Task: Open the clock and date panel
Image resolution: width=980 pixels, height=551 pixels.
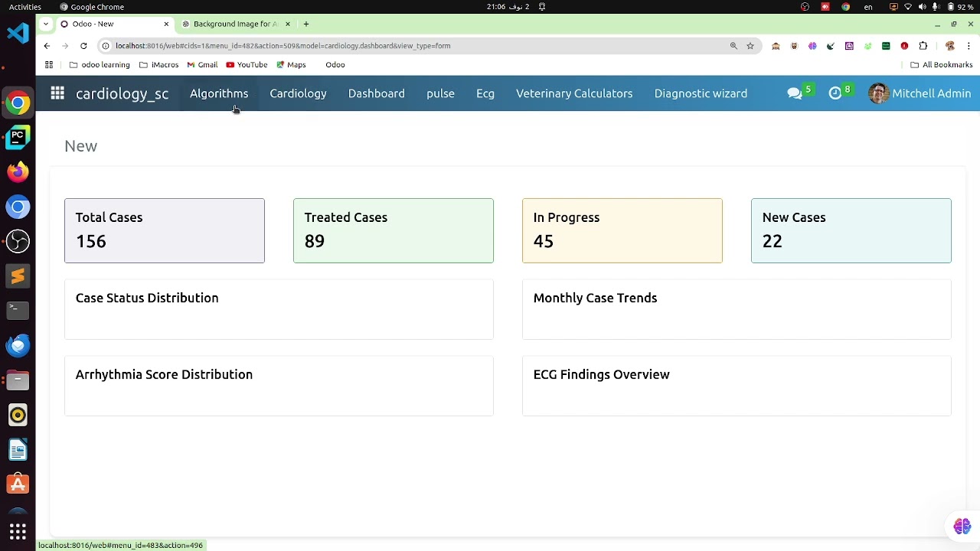Action: 508,7
